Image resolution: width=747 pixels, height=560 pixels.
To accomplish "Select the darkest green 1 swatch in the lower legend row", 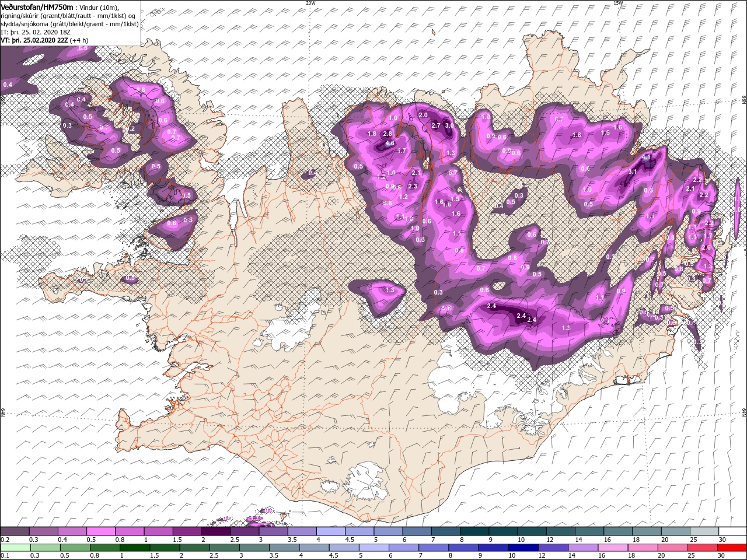I will click(x=135, y=548).
